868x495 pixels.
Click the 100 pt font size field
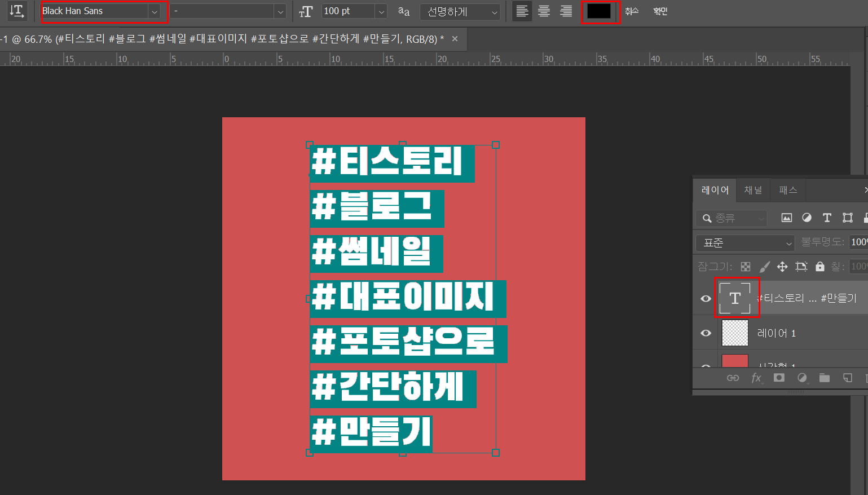[349, 11]
